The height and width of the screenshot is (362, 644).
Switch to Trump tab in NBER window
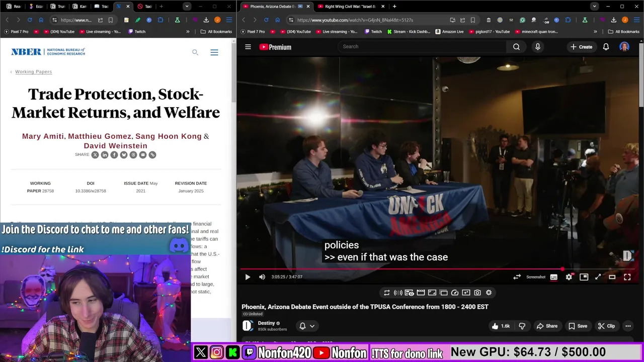pos(58,7)
